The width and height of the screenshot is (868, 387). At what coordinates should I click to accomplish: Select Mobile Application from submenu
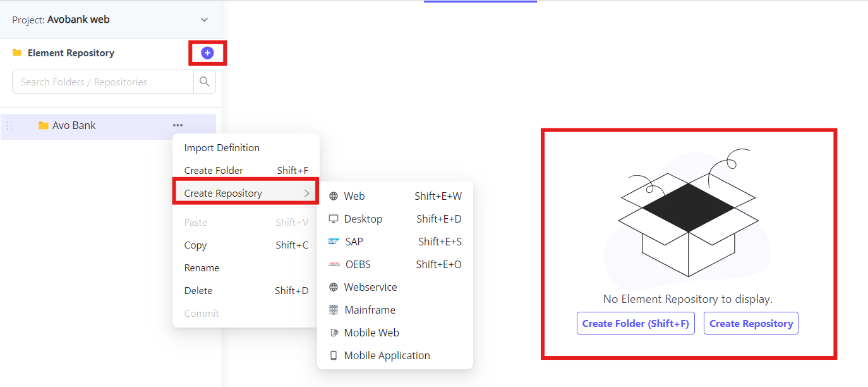click(x=387, y=355)
